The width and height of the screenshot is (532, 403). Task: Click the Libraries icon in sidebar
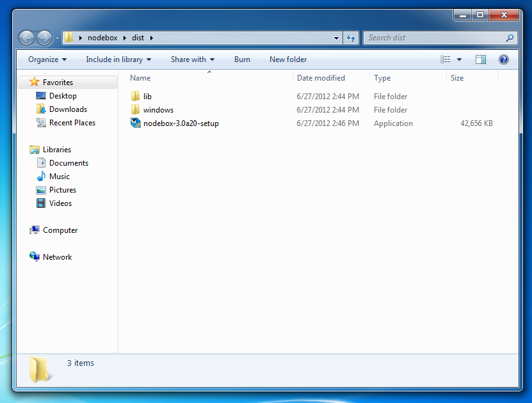[x=35, y=150]
